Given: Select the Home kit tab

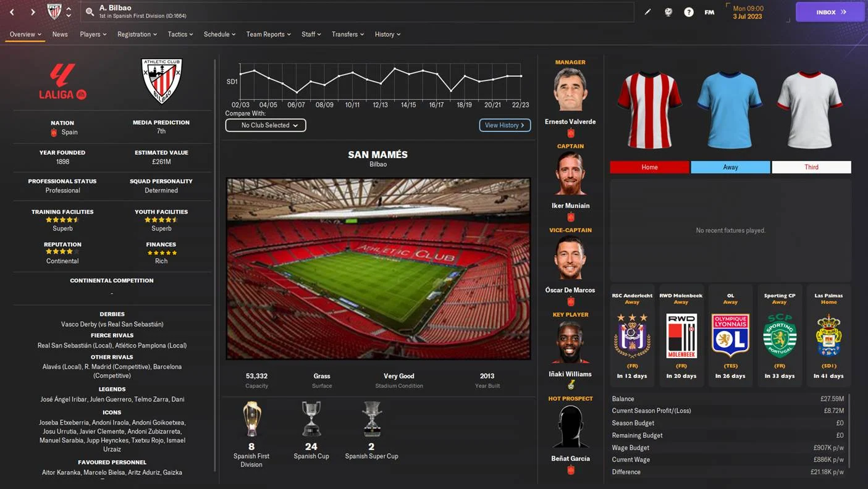Looking at the screenshot, I should pyautogui.click(x=649, y=167).
